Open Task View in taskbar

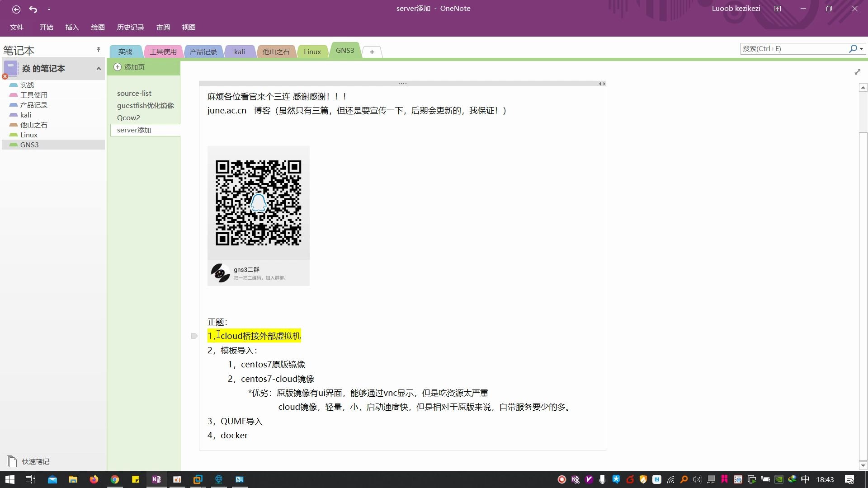30,479
